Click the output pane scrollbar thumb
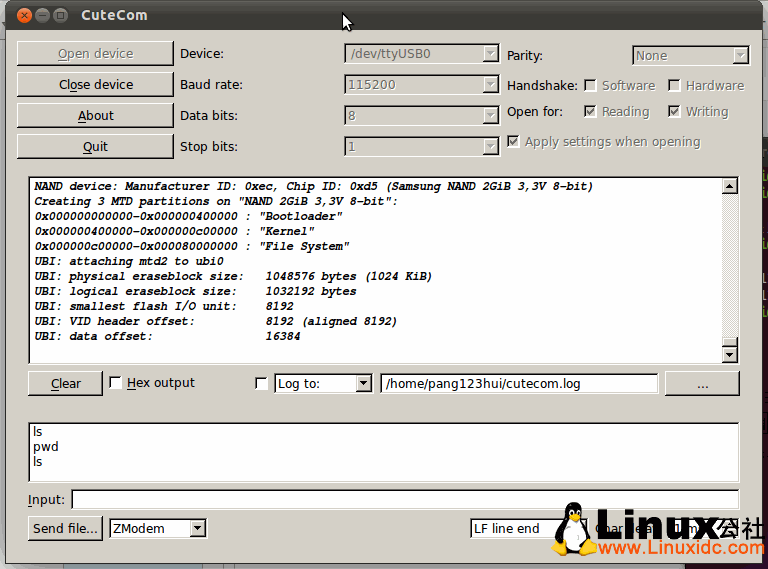Image resolution: width=768 pixels, height=569 pixels. [x=730, y=342]
